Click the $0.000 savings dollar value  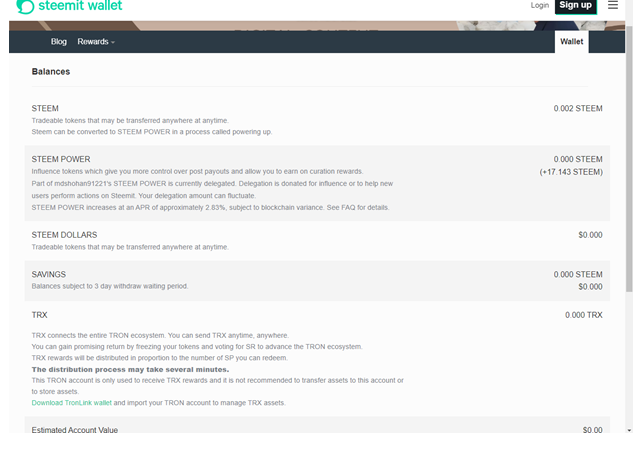(590, 287)
